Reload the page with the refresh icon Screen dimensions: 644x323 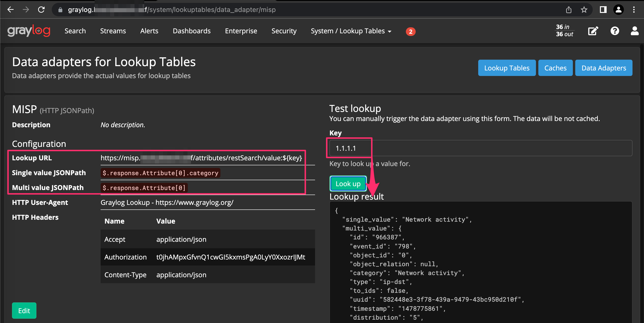point(41,10)
